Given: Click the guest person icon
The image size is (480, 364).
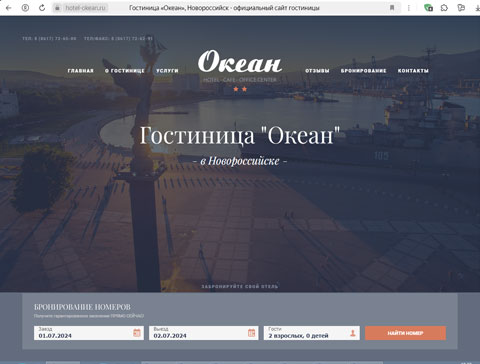Looking at the screenshot, I should tap(353, 333).
